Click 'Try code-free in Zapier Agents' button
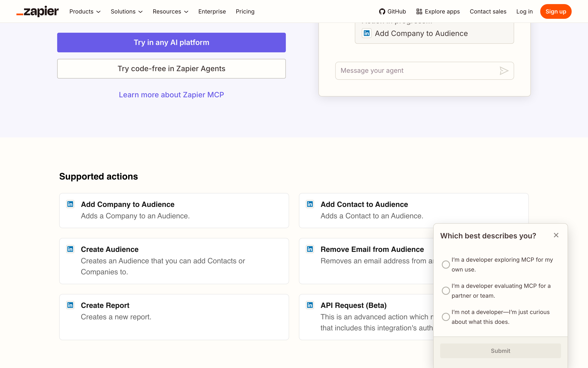The width and height of the screenshot is (588, 368). click(x=171, y=69)
